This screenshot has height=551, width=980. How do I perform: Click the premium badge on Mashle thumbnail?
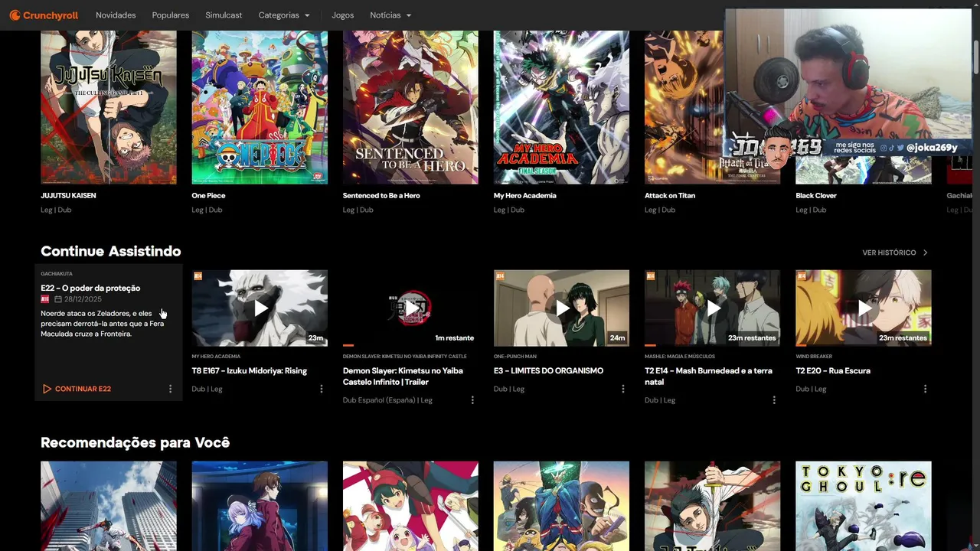tap(651, 275)
